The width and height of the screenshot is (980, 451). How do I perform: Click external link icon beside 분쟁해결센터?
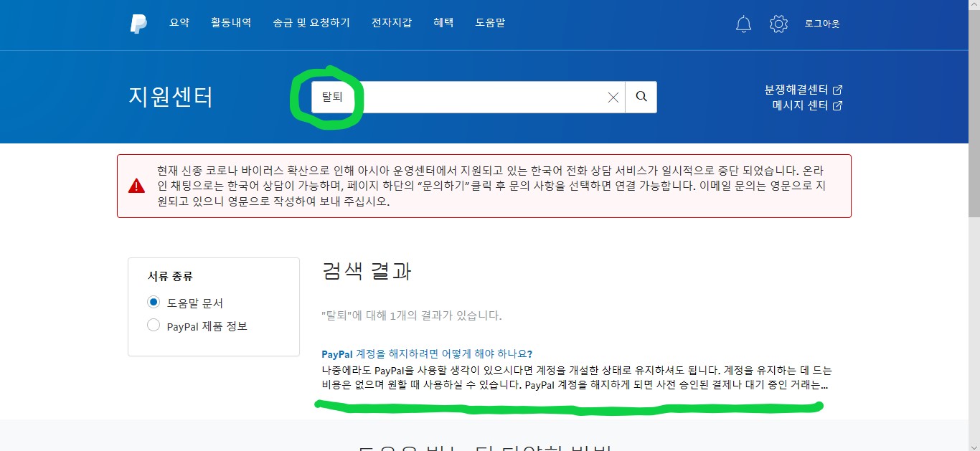[x=837, y=90]
